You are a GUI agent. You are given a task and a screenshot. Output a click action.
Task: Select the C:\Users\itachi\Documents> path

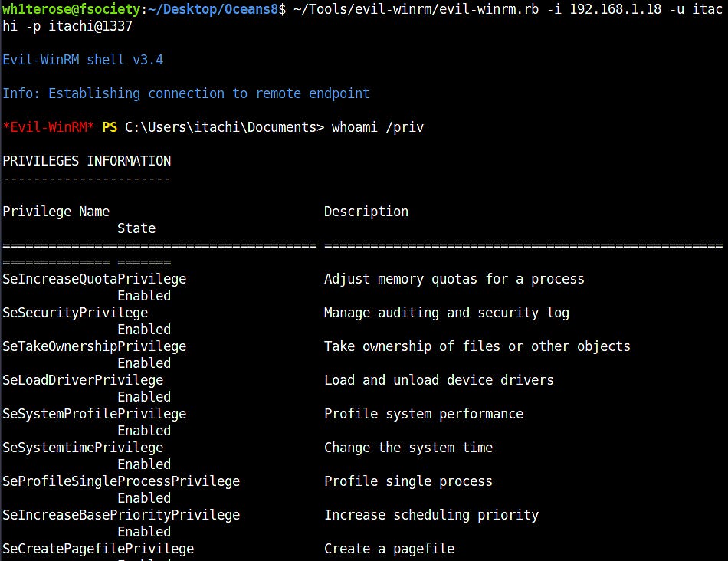pos(225,126)
